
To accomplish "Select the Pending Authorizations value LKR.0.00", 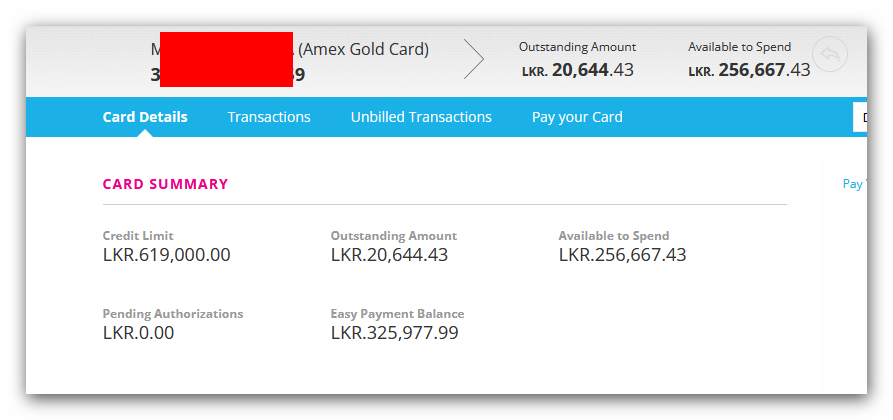I will click(138, 333).
